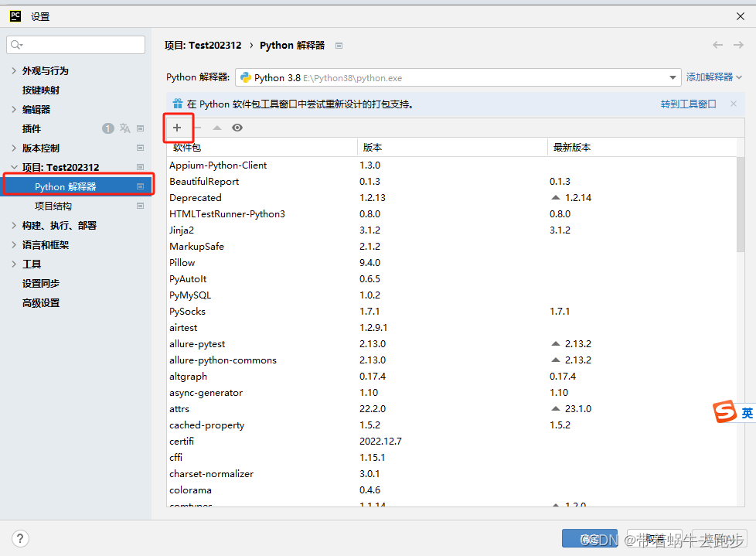This screenshot has height=556, width=756.
Task: Select the MarkupSafe package row
Action: [451, 247]
